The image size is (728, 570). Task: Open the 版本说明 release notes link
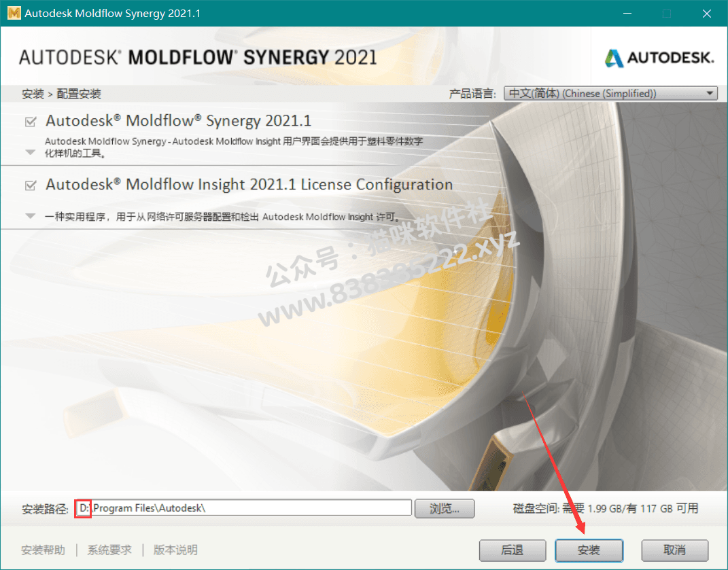click(x=175, y=550)
